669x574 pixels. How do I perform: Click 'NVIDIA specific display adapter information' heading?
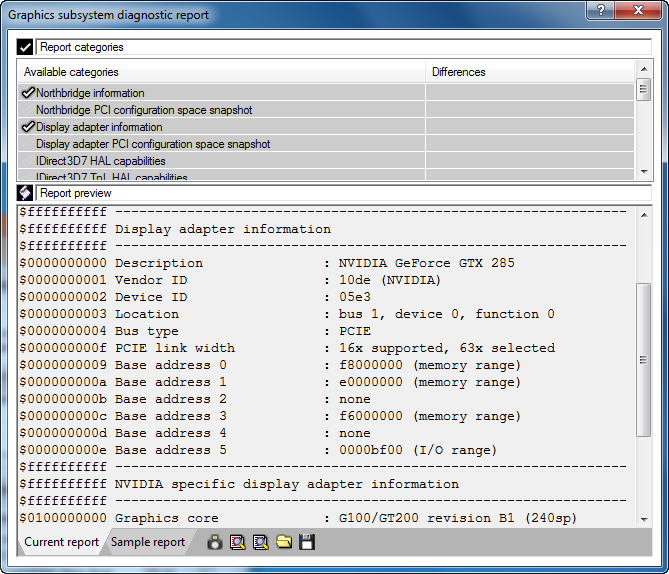point(287,484)
